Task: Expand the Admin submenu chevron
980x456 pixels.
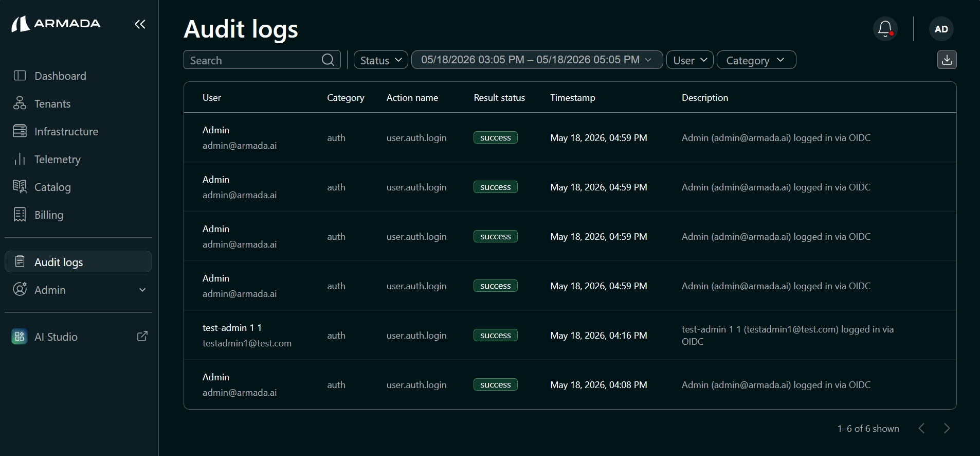Action: [x=142, y=290]
